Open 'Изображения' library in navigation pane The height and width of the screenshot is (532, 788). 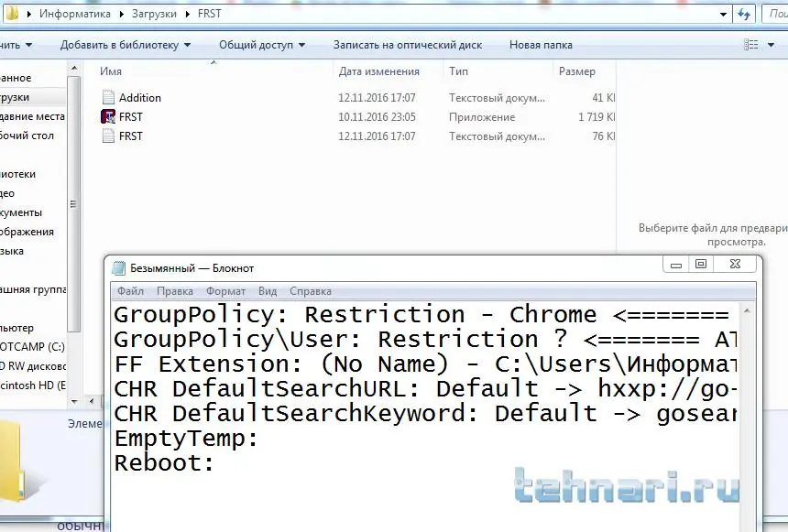27,232
